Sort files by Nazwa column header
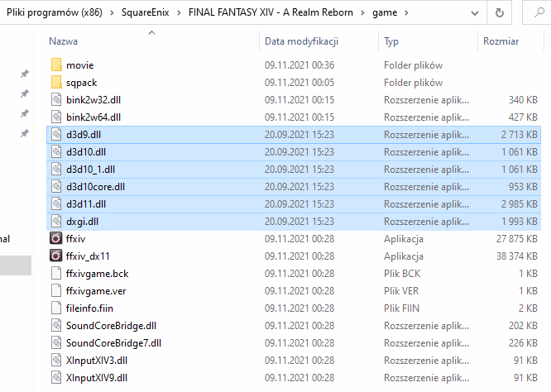 coord(62,41)
